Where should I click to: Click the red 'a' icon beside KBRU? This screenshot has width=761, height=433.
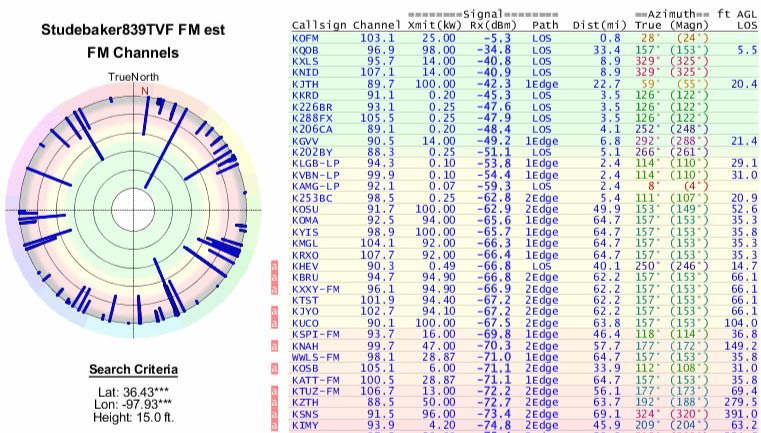click(x=275, y=278)
